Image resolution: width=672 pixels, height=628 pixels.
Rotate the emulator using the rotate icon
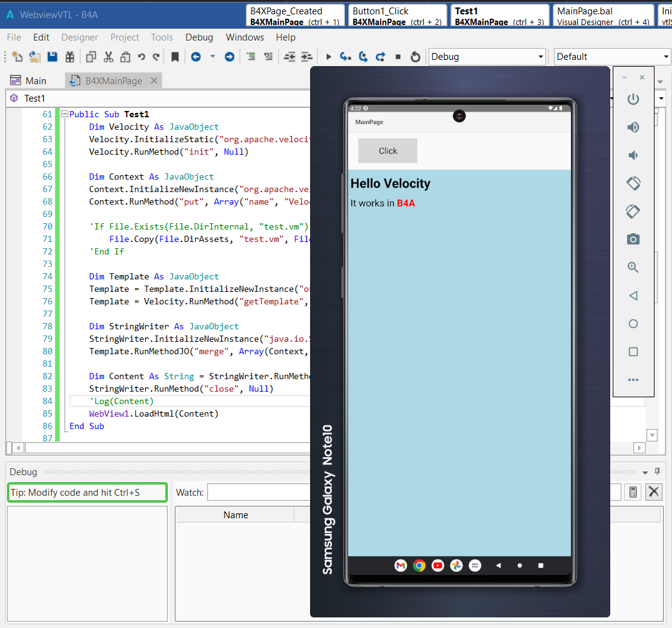click(633, 183)
